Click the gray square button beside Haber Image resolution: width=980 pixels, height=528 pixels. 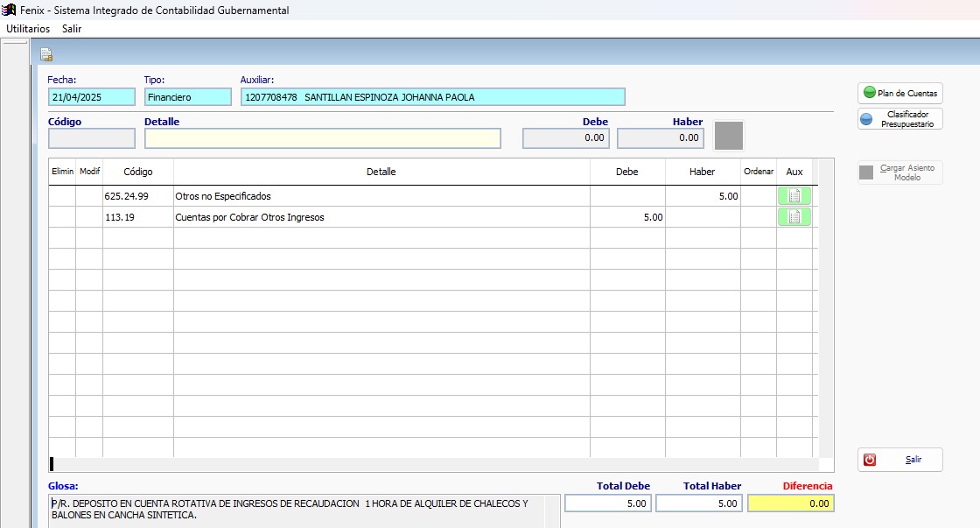(729, 136)
